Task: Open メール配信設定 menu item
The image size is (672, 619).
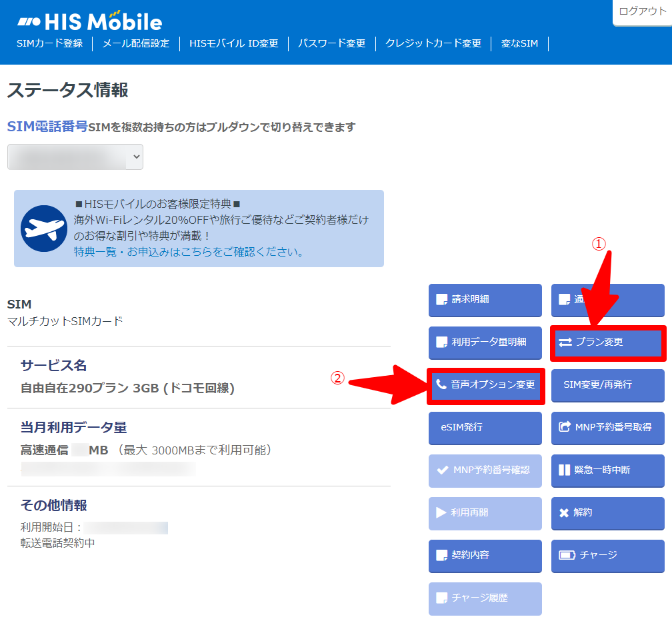Action: point(136,43)
